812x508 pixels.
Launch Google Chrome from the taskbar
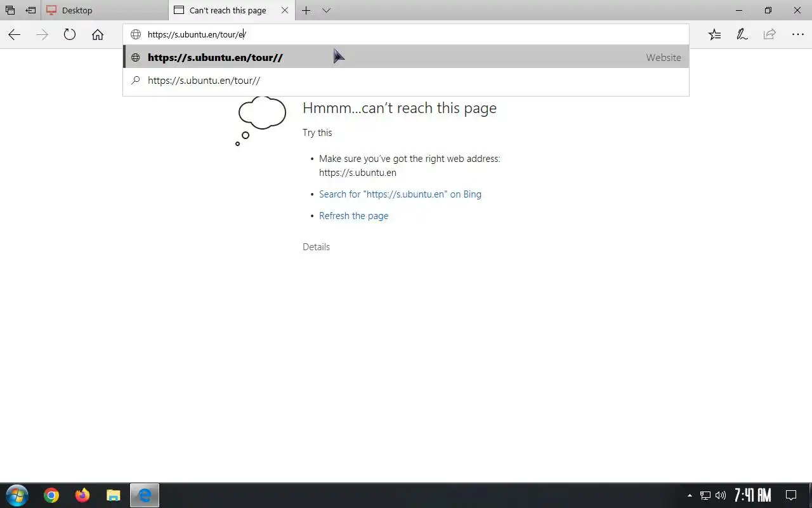[x=51, y=495]
